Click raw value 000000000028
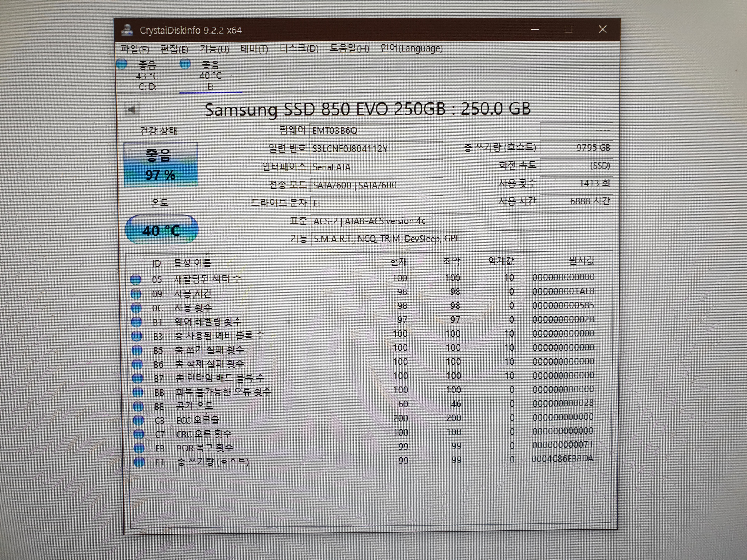Screen dimensions: 747x560 pos(563,403)
